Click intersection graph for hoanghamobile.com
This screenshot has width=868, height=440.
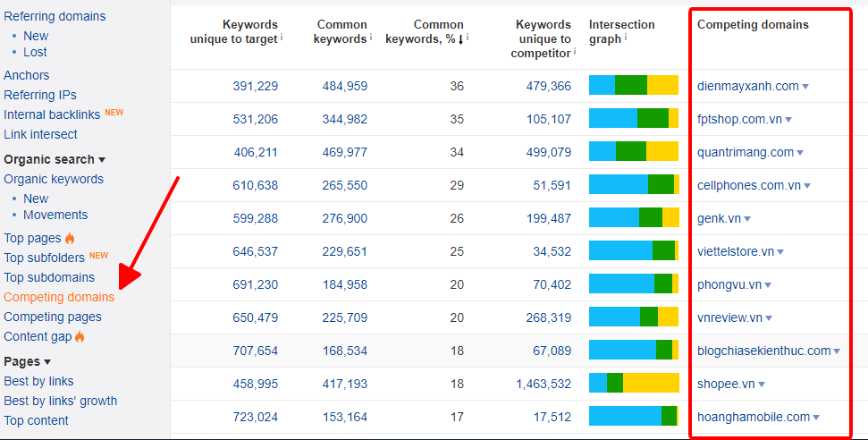coord(634,416)
